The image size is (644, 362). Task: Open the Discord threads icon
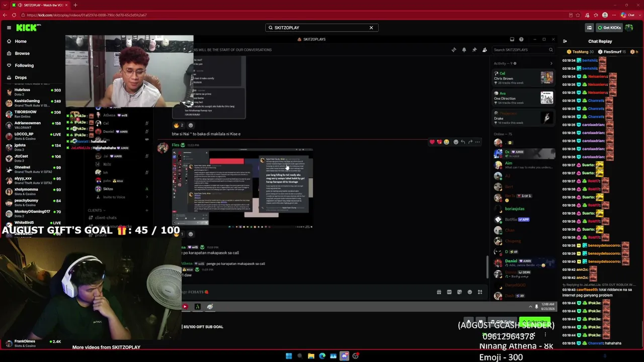[x=454, y=50]
